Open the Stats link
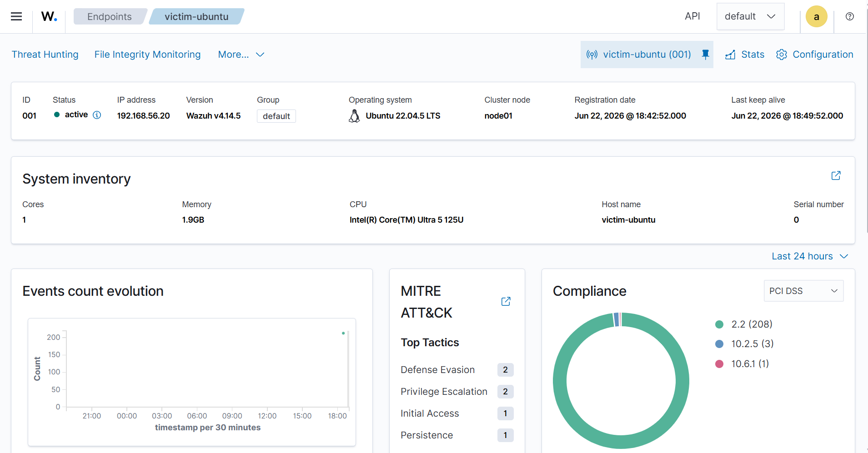The height and width of the screenshot is (453, 868). 745,55
